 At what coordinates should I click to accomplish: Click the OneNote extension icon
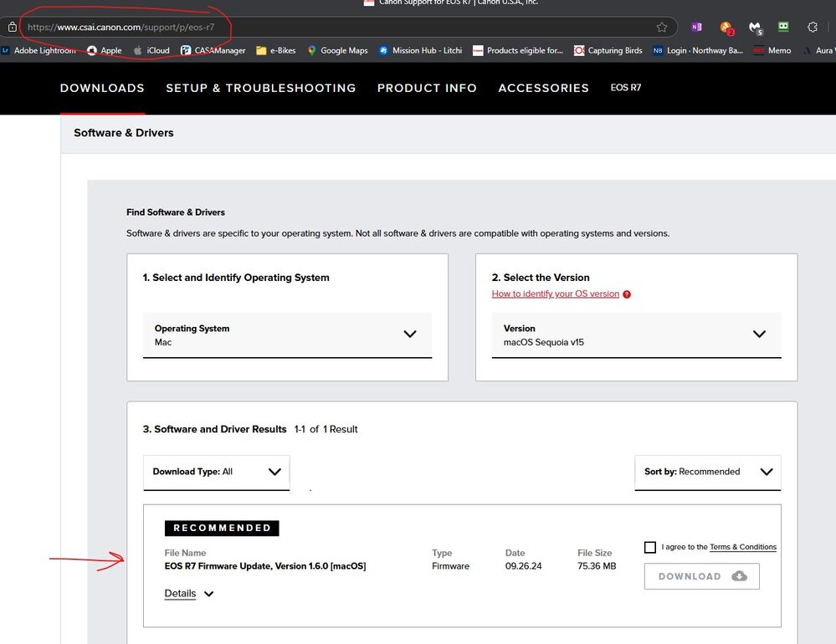coord(697,27)
